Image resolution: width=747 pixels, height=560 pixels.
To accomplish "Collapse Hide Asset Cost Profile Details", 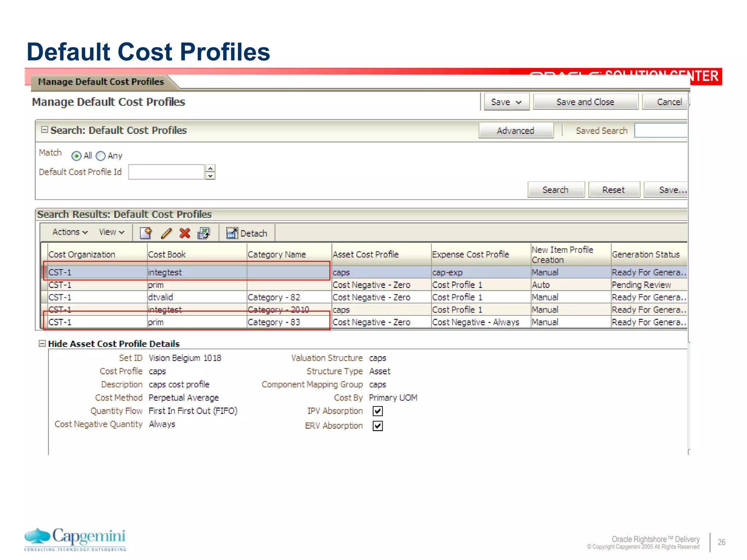I will [x=42, y=343].
